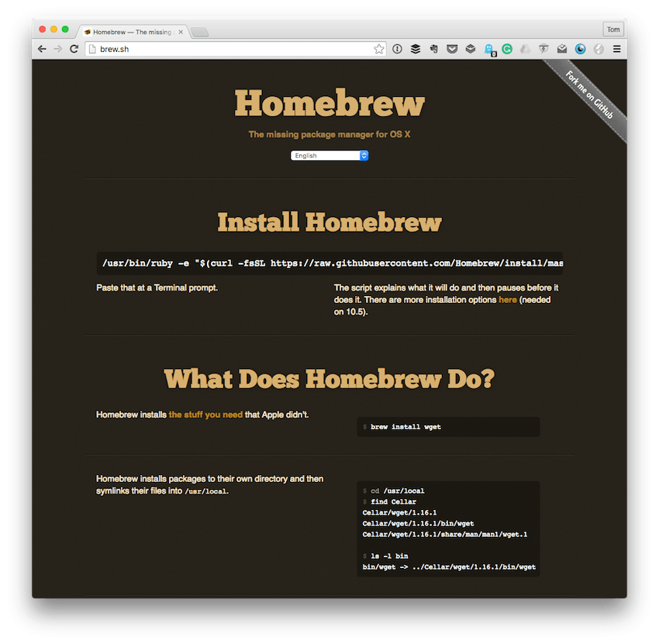The image size is (659, 644).
Task: Click the green Grammarly extension icon
Action: 507,49
